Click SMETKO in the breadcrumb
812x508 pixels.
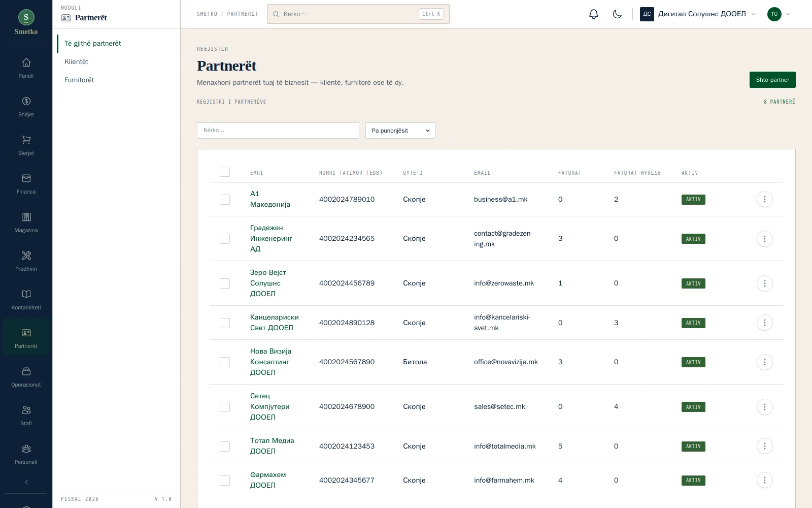[207, 14]
